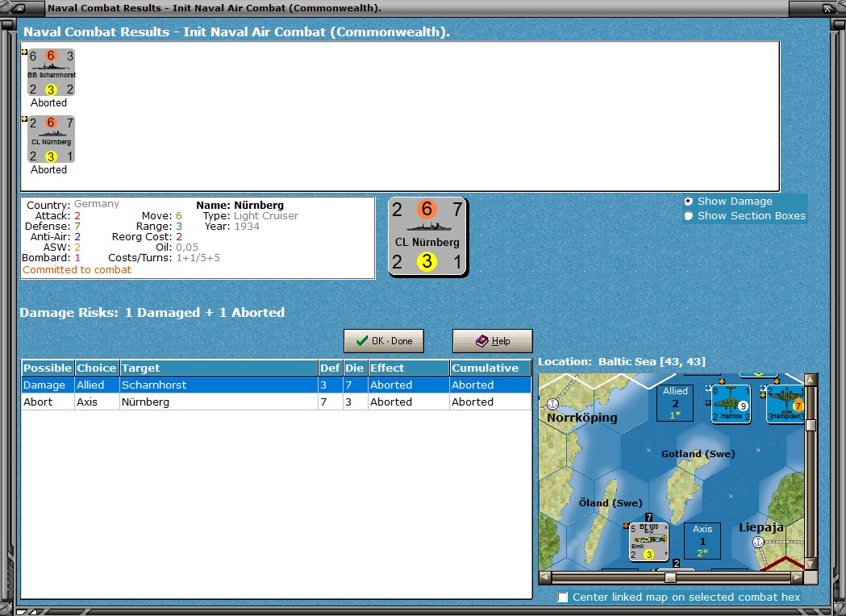
Task: Click the map horizontal scrollbar right arrow
Action: point(798,577)
